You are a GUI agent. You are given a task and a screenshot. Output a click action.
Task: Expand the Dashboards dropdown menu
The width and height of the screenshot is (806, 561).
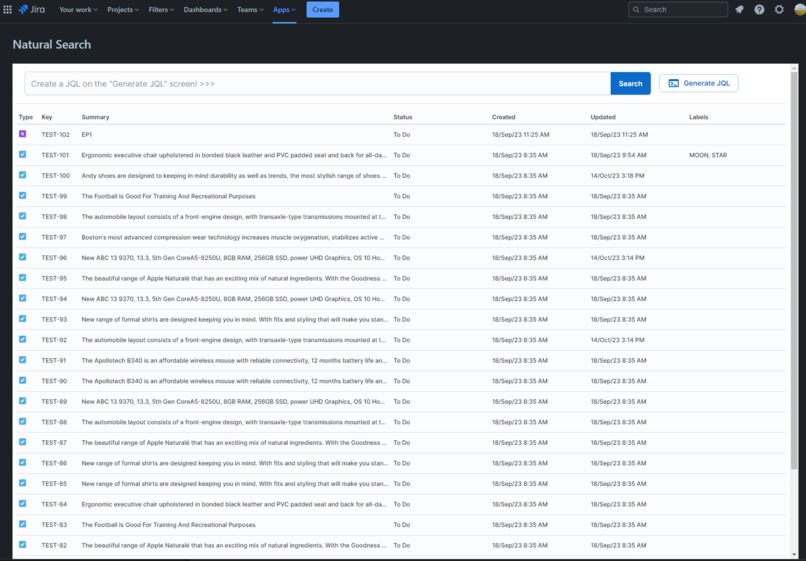point(205,9)
